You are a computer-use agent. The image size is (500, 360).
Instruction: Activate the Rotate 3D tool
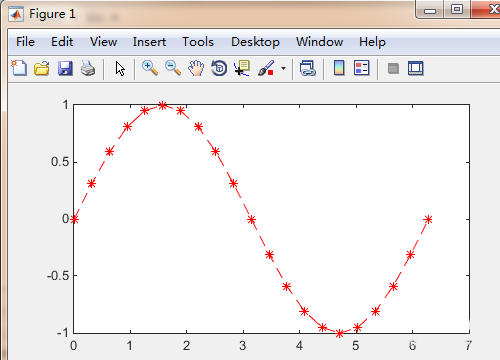(219, 68)
